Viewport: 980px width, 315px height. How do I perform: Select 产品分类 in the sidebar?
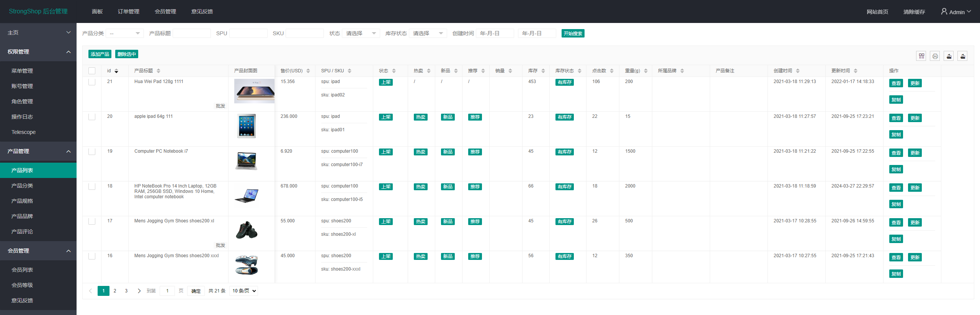point(38,186)
